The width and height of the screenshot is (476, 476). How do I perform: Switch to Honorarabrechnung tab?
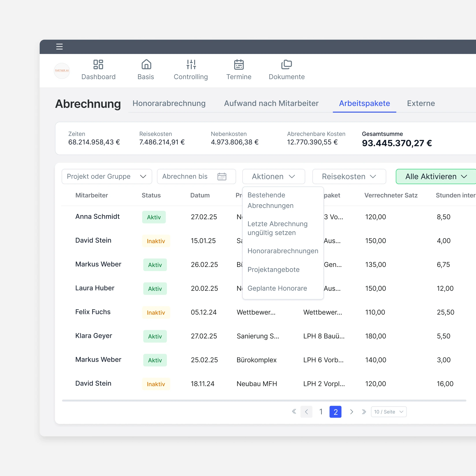tap(169, 103)
